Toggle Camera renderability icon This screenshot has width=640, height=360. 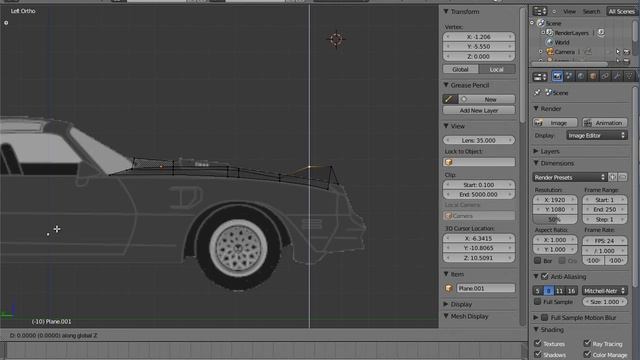[x=627, y=52]
